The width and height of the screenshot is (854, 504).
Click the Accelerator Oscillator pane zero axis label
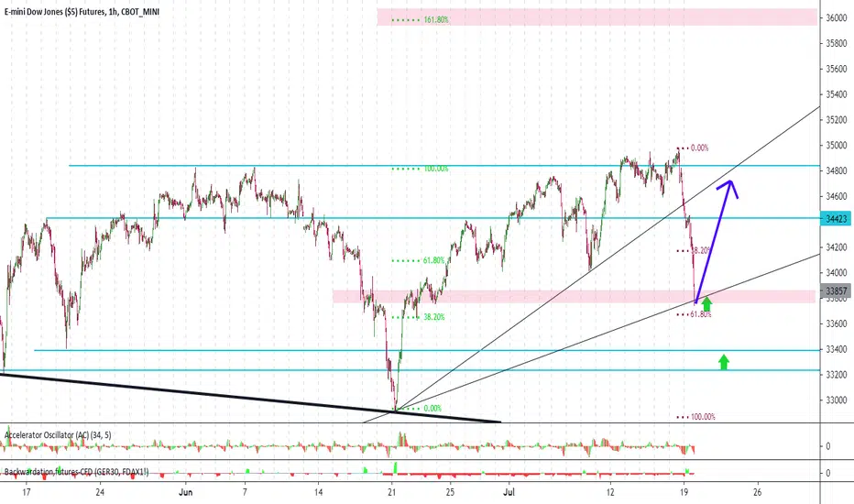[x=827, y=446]
